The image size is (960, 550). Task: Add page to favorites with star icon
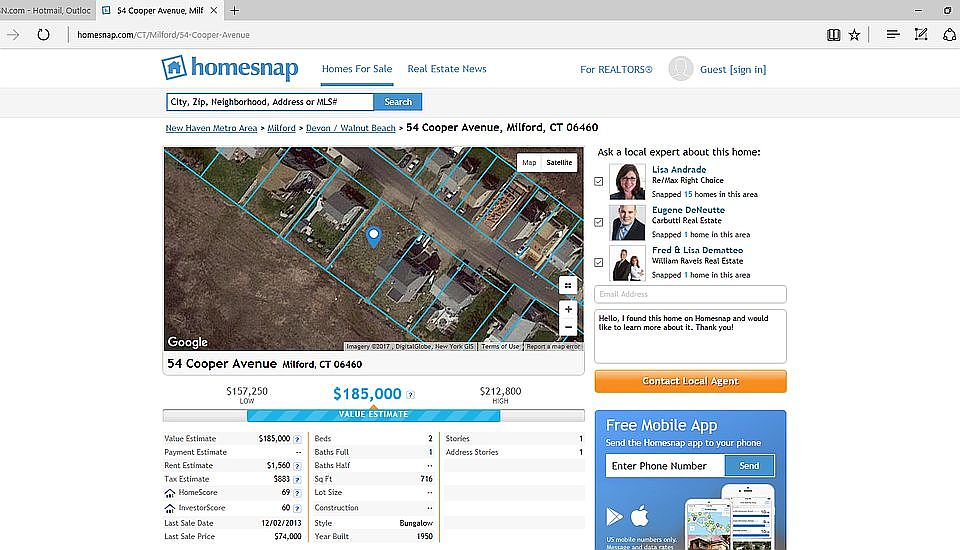pyautogui.click(x=854, y=34)
